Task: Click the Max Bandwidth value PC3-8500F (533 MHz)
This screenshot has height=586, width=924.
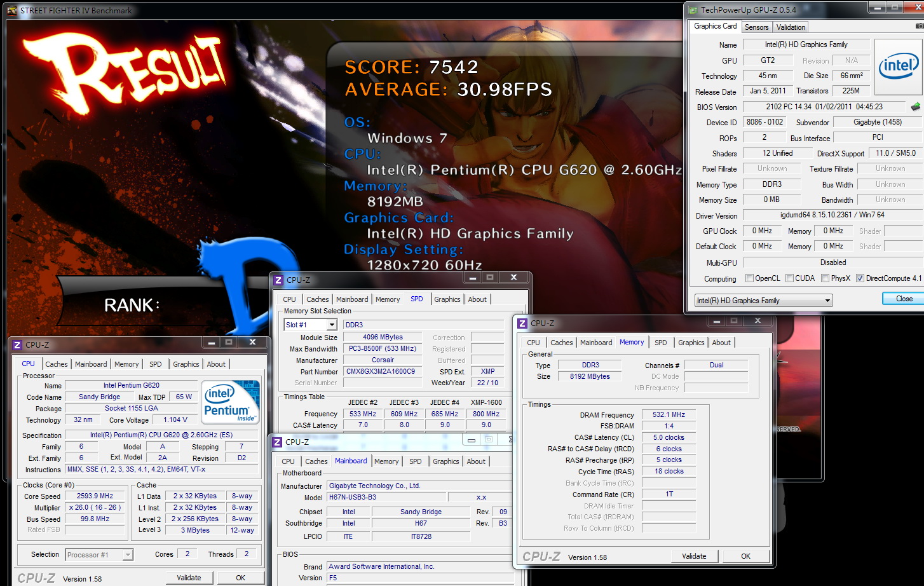Action: pyautogui.click(x=383, y=348)
